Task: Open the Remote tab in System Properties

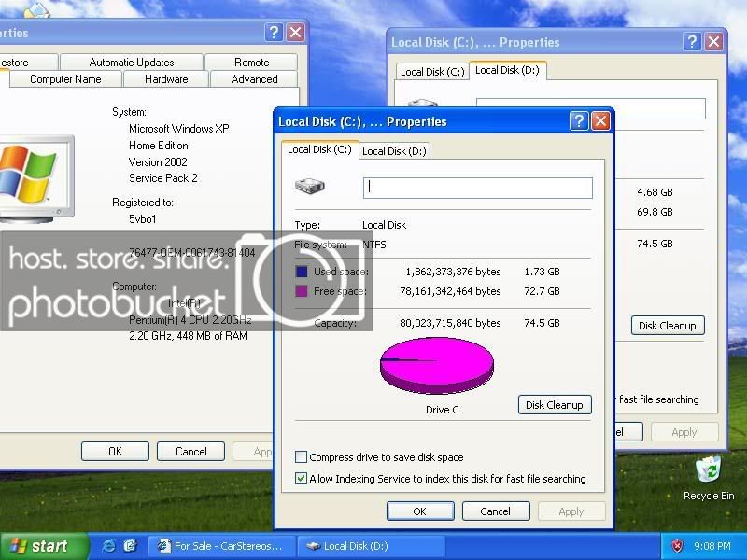Action: pos(251,62)
